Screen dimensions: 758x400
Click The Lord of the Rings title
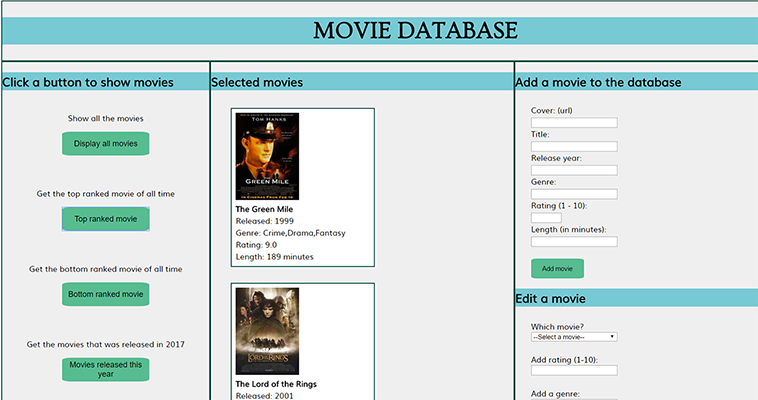point(276,384)
